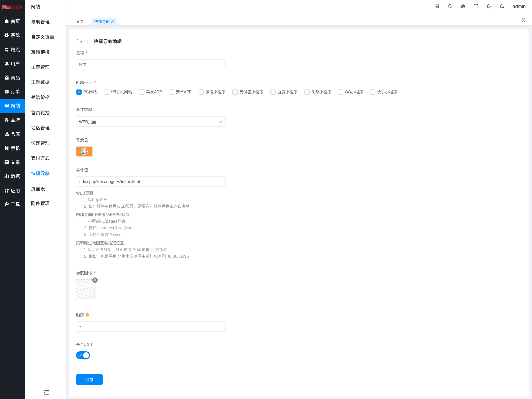The height and width of the screenshot is (399, 532).
Task: Remove the navigation icon image
Action: tap(95, 280)
